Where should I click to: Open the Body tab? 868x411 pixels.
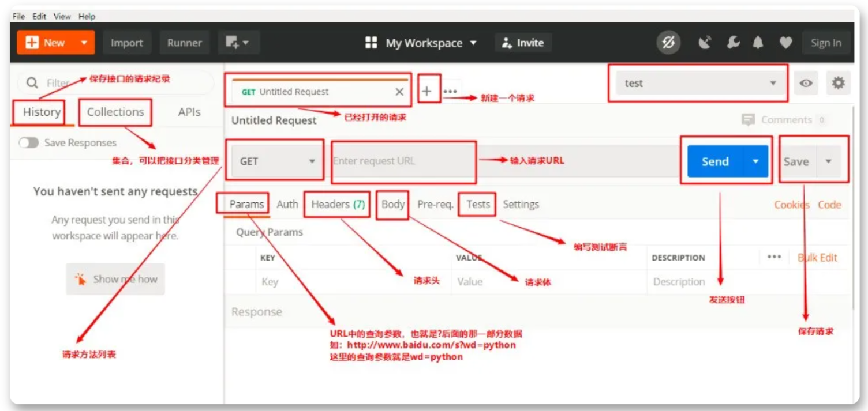(393, 204)
